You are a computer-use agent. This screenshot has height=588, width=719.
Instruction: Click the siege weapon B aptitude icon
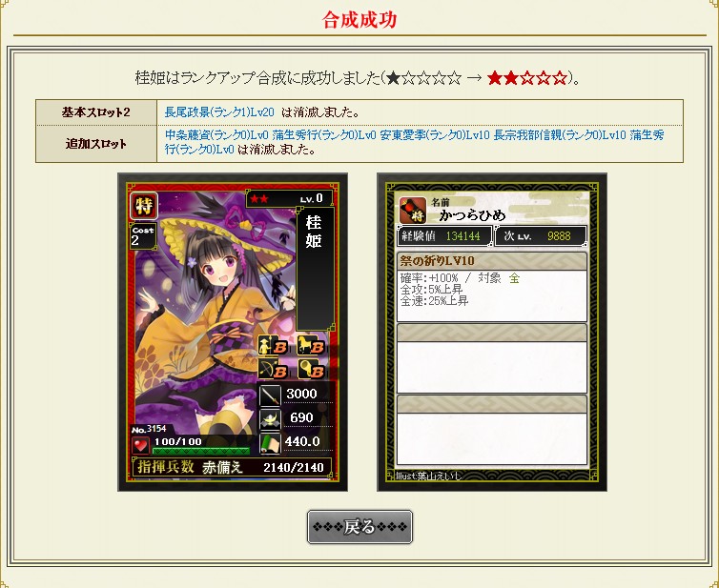coord(311,370)
